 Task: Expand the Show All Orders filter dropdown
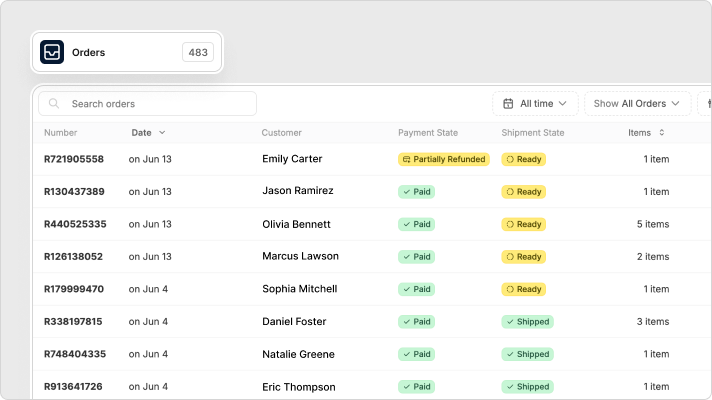click(x=638, y=104)
